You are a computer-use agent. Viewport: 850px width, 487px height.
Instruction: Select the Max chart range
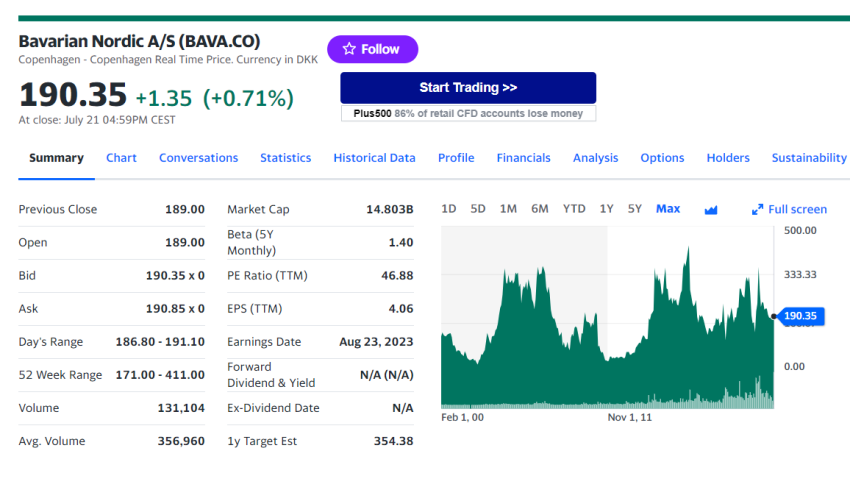coord(668,209)
